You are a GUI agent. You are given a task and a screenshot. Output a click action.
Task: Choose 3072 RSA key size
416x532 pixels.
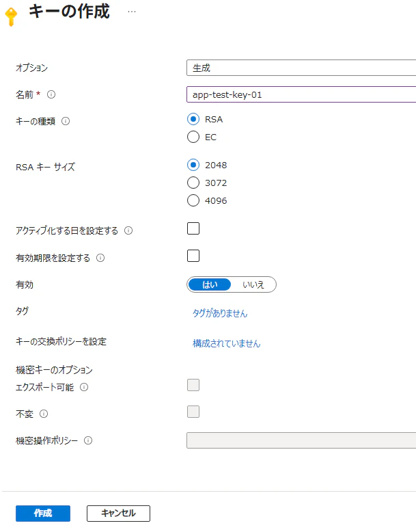[x=193, y=183]
